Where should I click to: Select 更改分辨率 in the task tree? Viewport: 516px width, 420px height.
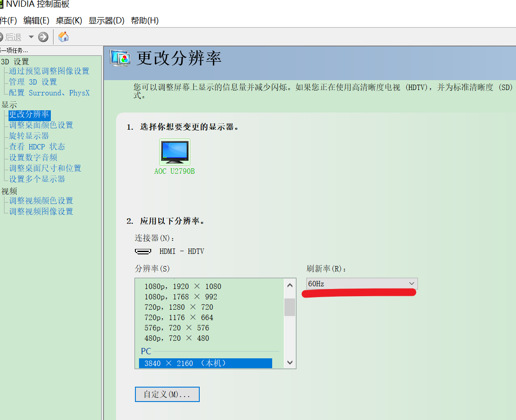pyautogui.click(x=29, y=114)
